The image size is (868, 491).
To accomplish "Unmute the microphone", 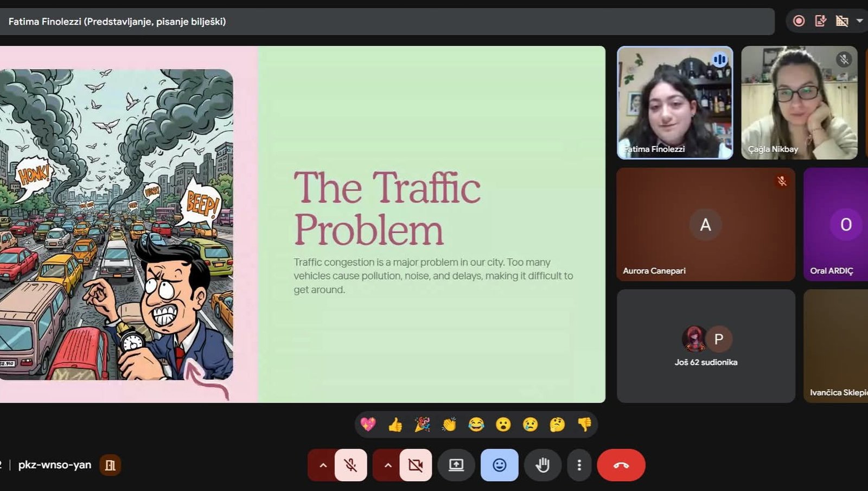I will [x=351, y=465].
